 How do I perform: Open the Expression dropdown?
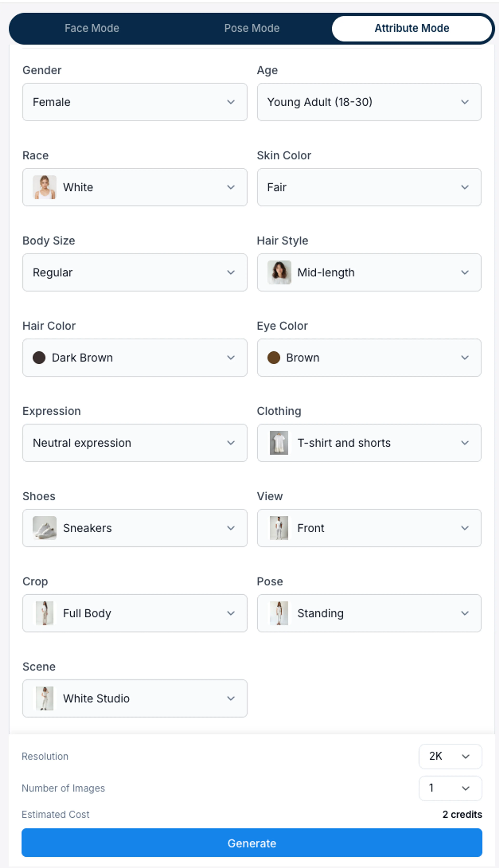point(135,443)
